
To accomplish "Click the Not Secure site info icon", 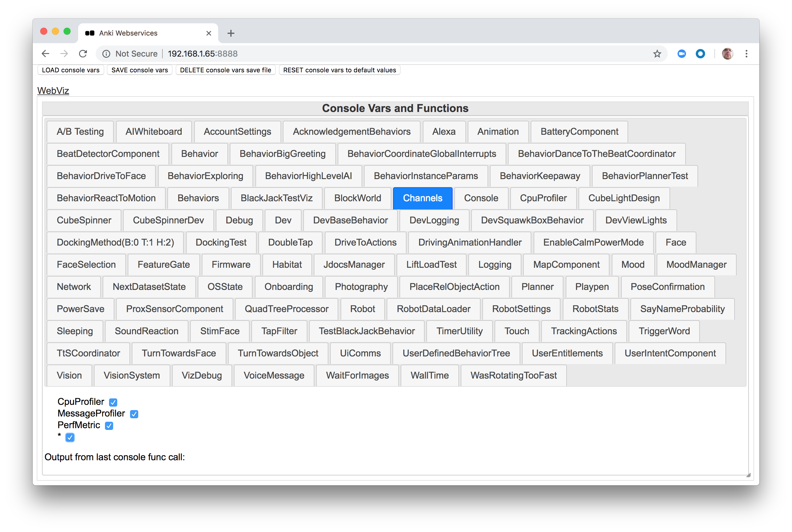I will point(106,54).
